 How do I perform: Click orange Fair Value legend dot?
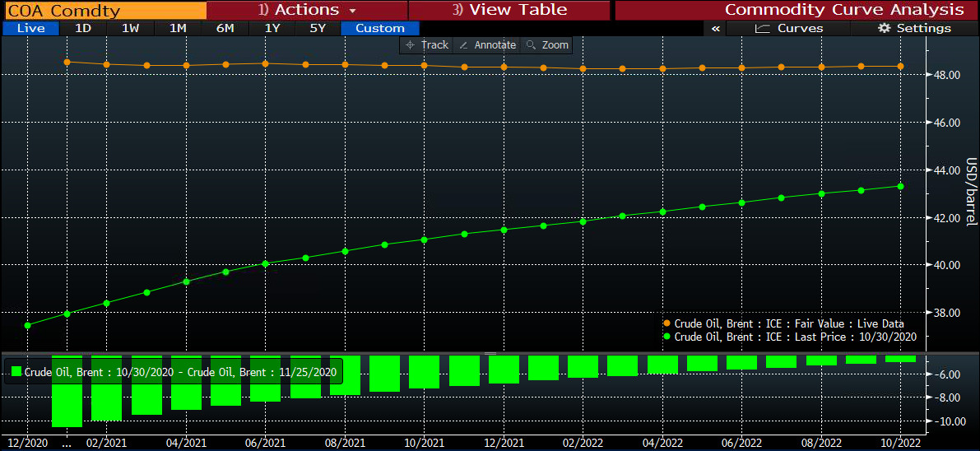tap(666, 323)
